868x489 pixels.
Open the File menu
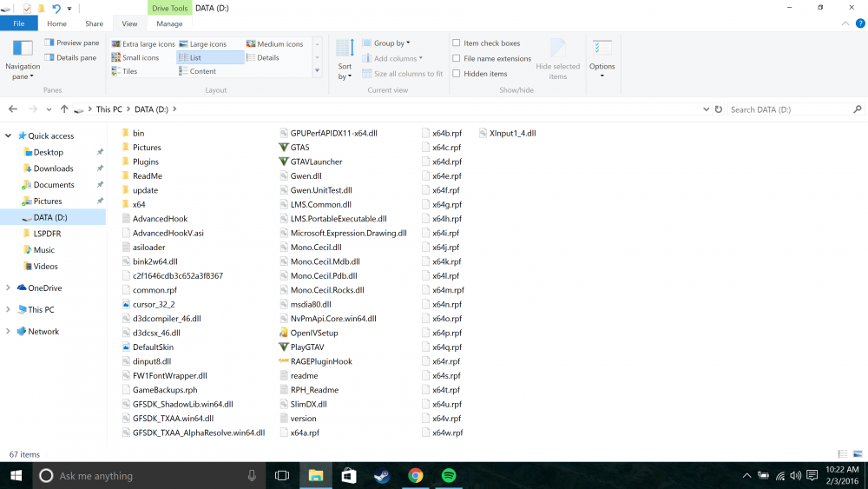[19, 23]
